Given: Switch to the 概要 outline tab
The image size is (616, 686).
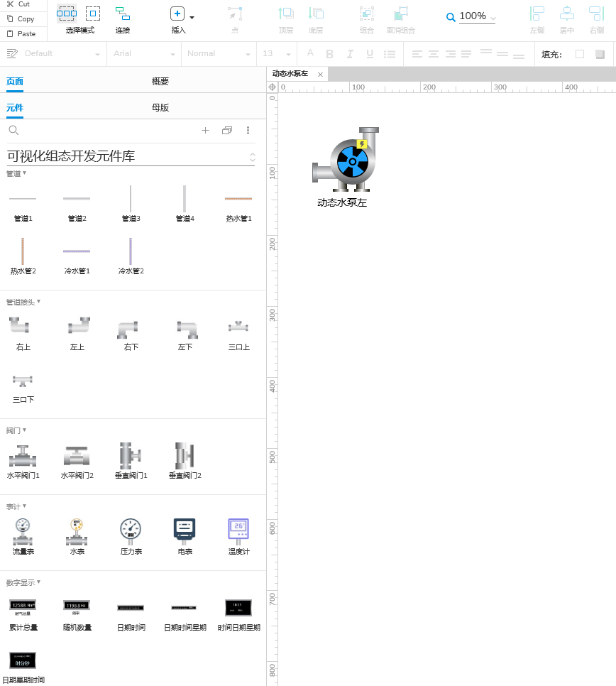Looking at the screenshot, I should [x=160, y=82].
